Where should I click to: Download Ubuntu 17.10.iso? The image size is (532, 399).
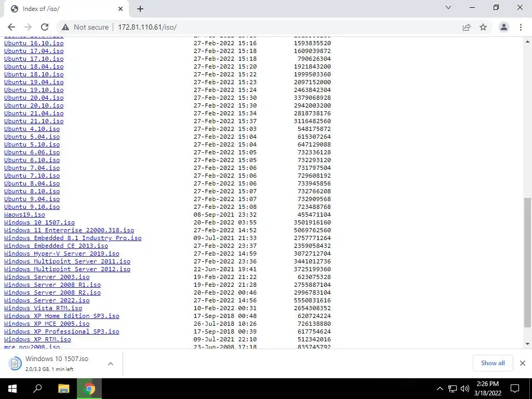pos(34,59)
